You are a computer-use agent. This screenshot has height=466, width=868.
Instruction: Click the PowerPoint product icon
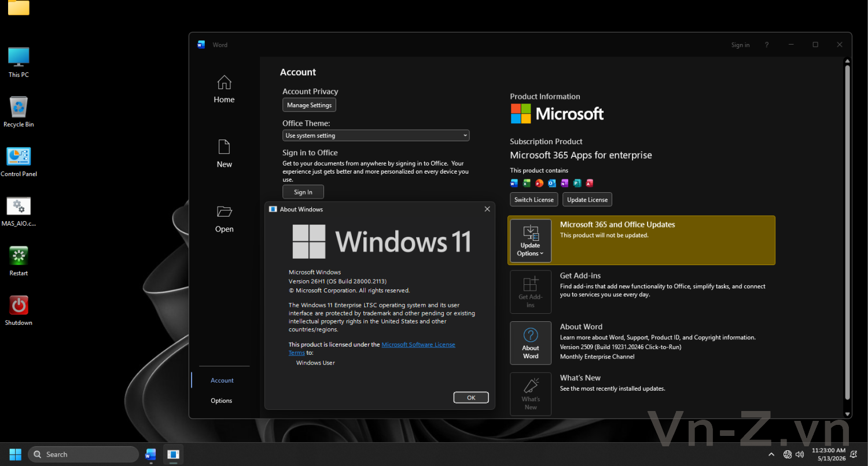(539, 184)
